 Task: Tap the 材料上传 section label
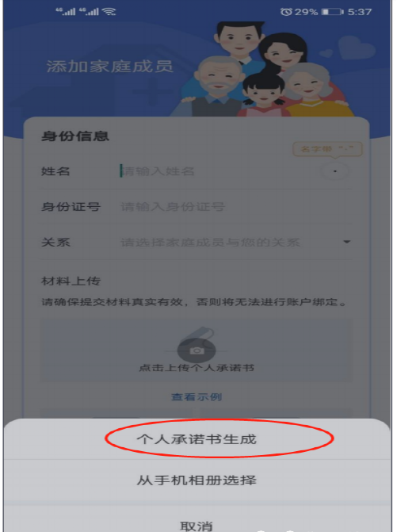(x=71, y=281)
